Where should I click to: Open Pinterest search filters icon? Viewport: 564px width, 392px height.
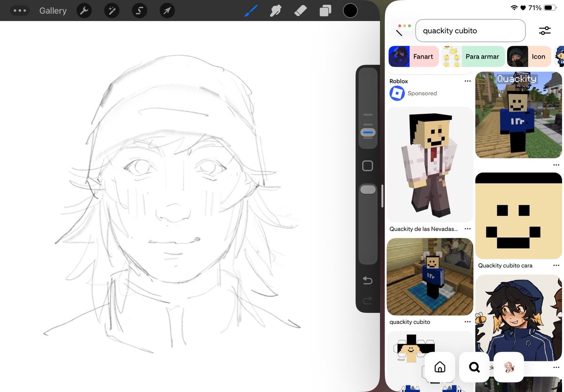(x=545, y=31)
